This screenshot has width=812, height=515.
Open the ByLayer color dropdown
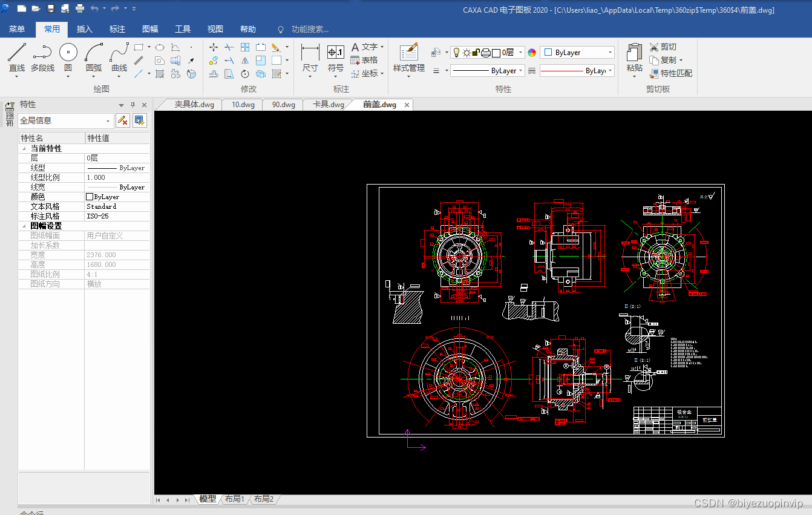[577, 53]
